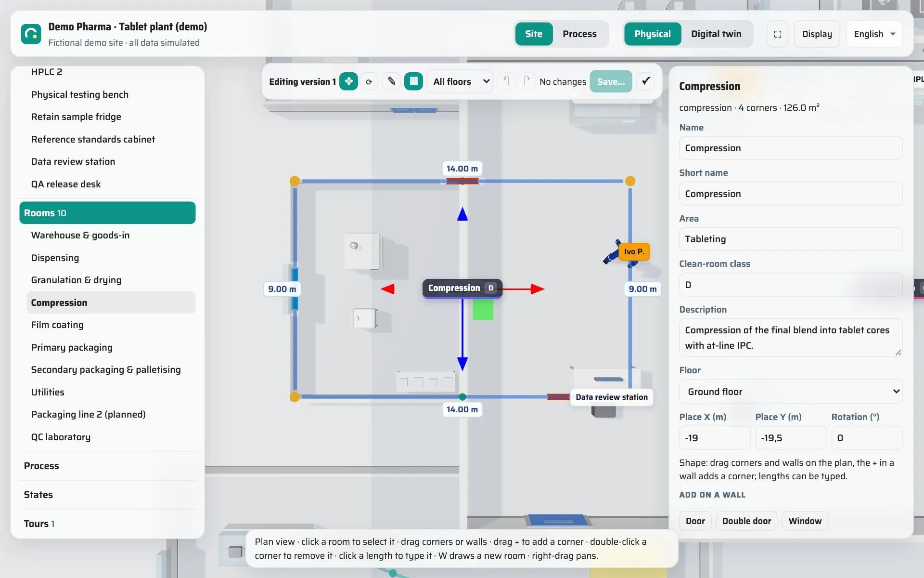Click the Place X (m) input field
The height and width of the screenshot is (578, 924).
click(x=715, y=438)
